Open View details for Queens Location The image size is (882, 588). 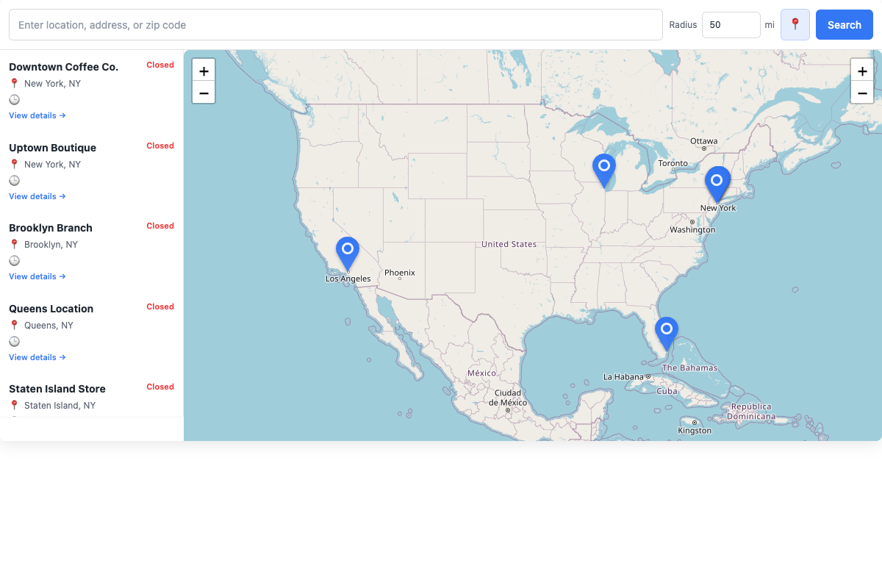pos(37,357)
